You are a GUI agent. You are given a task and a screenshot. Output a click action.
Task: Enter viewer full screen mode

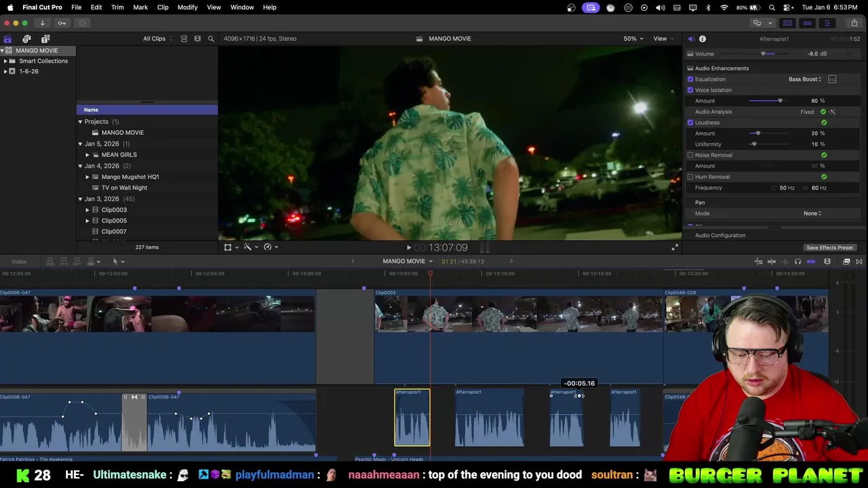click(675, 247)
